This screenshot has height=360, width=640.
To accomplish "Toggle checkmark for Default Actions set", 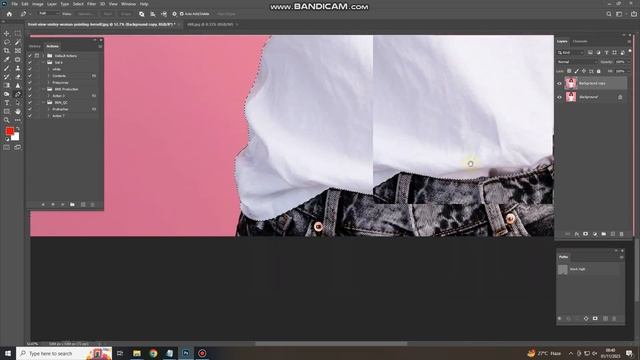I will (x=30, y=56).
